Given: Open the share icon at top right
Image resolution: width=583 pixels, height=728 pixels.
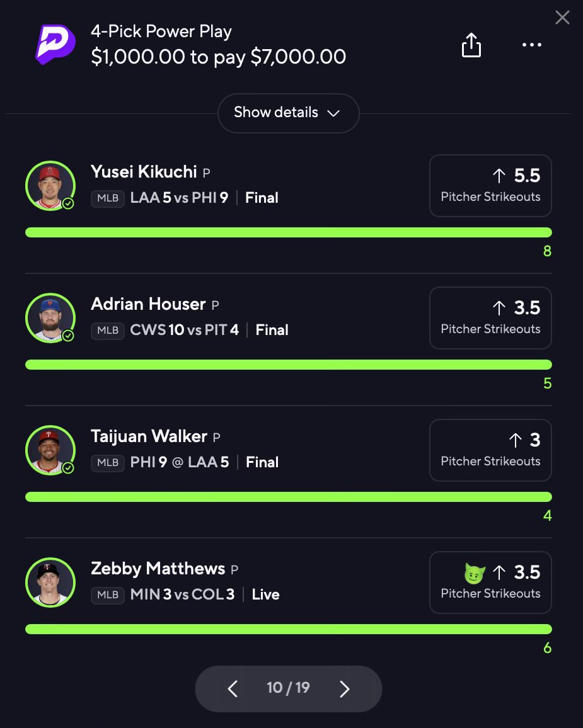Looking at the screenshot, I should tap(471, 45).
